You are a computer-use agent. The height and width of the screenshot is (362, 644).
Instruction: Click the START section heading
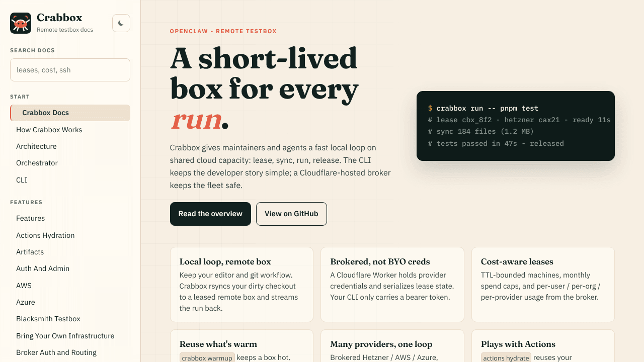[20, 97]
